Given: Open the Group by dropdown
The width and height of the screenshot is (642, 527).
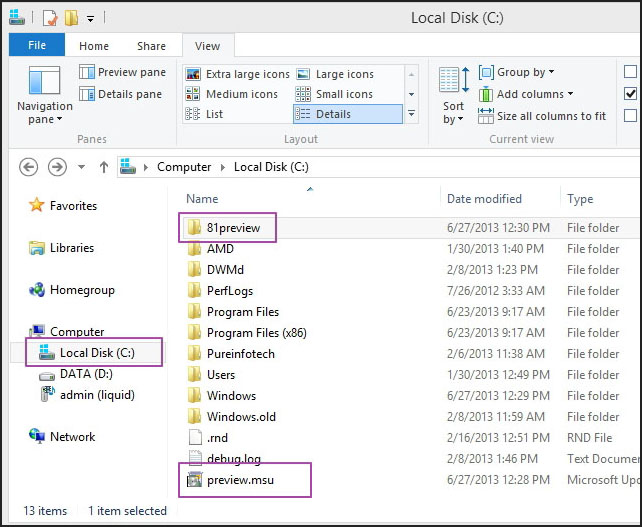Looking at the screenshot, I should pos(516,72).
